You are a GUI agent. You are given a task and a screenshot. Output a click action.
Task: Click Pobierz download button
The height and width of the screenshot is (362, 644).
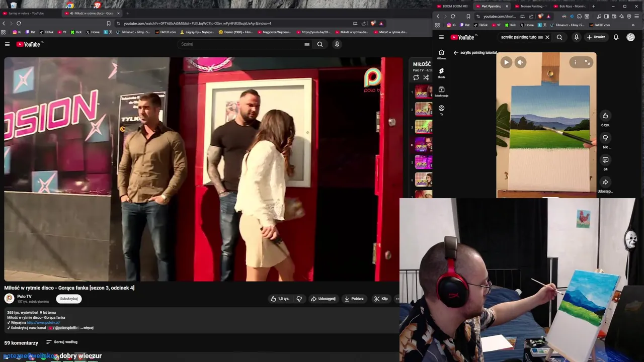pos(354,299)
